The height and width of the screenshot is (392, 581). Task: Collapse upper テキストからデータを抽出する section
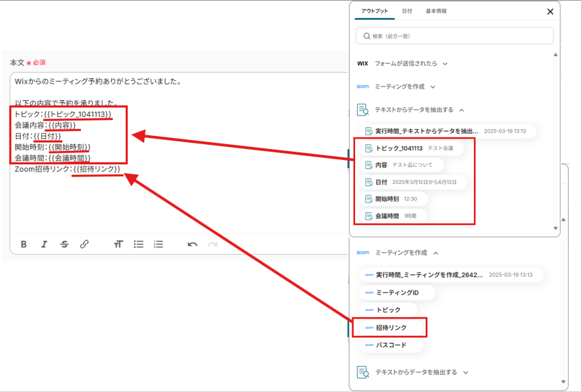(411, 110)
